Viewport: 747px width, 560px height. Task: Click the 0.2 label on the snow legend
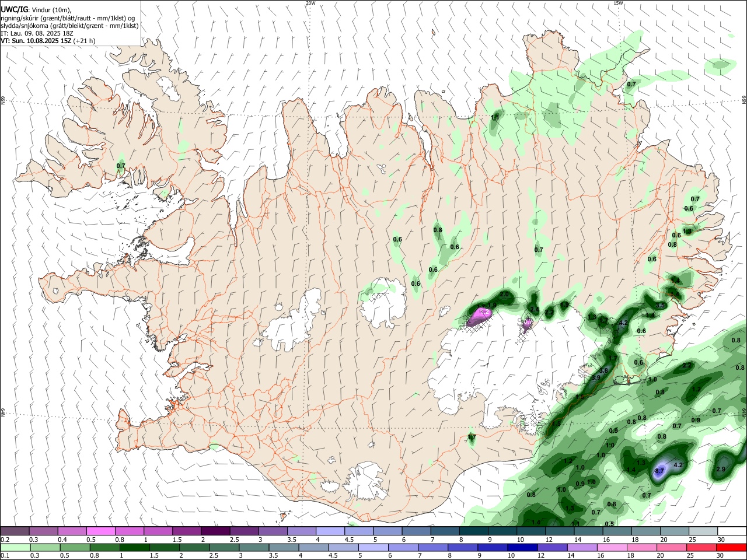5,540
